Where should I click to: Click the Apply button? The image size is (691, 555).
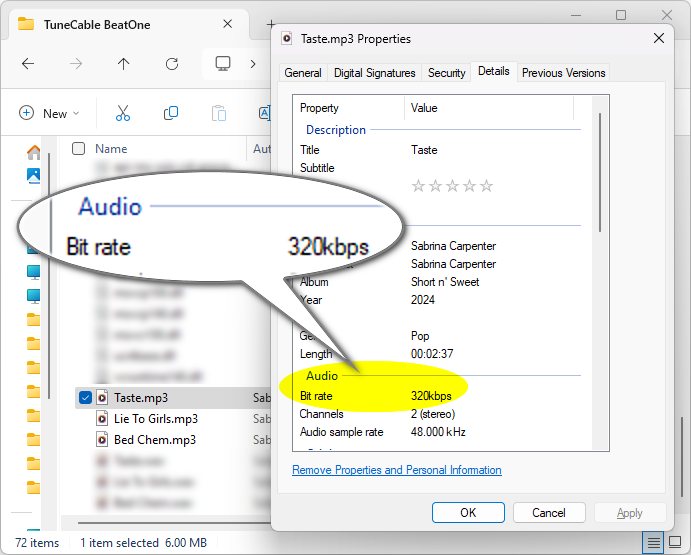[629, 513]
